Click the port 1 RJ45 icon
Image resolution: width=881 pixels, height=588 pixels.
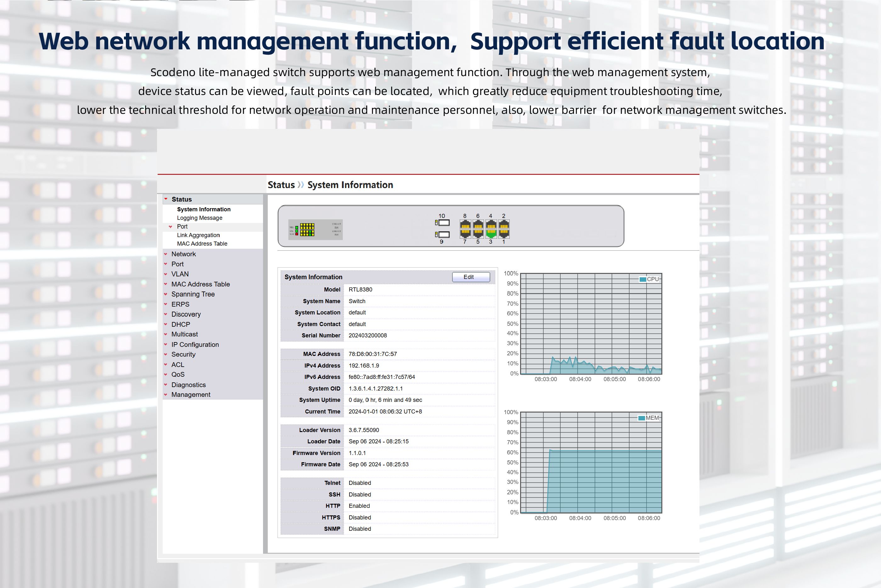pyautogui.click(x=504, y=234)
